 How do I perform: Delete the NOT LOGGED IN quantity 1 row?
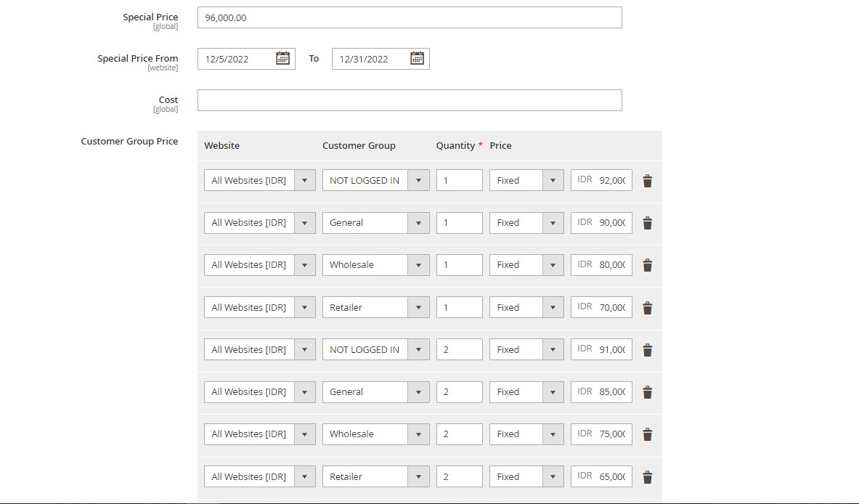tap(647, 181)
